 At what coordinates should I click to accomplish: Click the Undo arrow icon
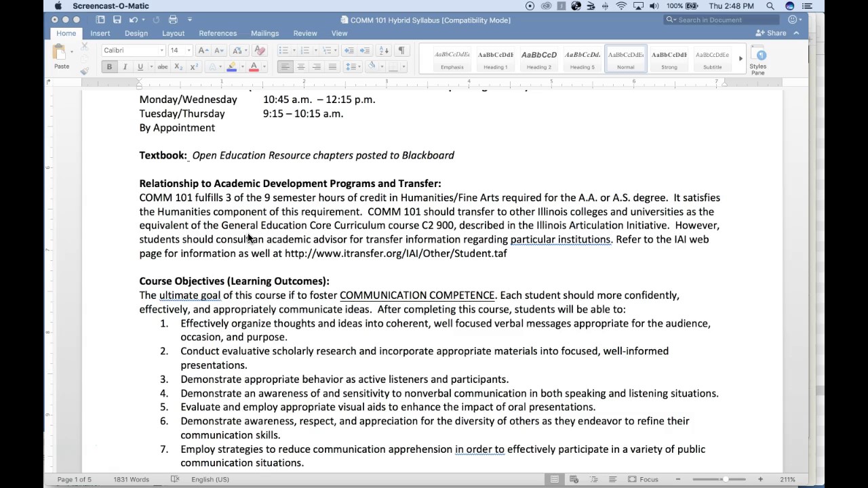coord(134,20)
